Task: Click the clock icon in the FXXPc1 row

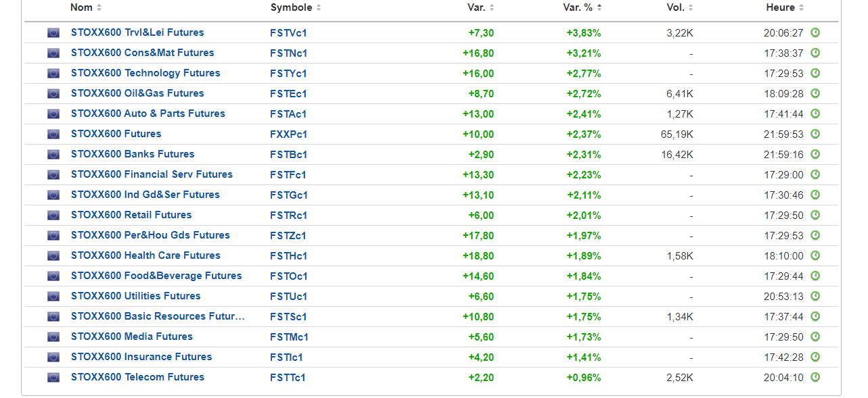Action: point(815,134)
